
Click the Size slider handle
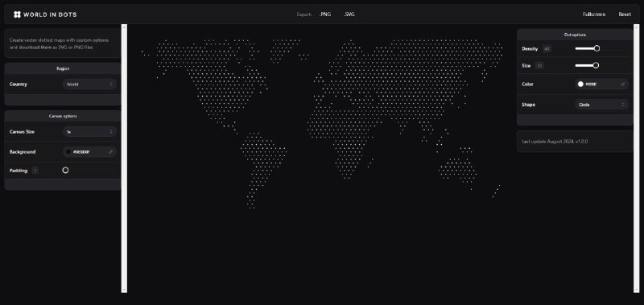click(x=596, y=65)
